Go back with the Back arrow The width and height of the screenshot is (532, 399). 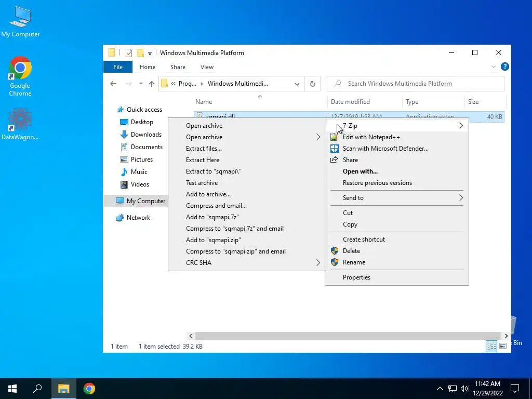pos(113,84)
